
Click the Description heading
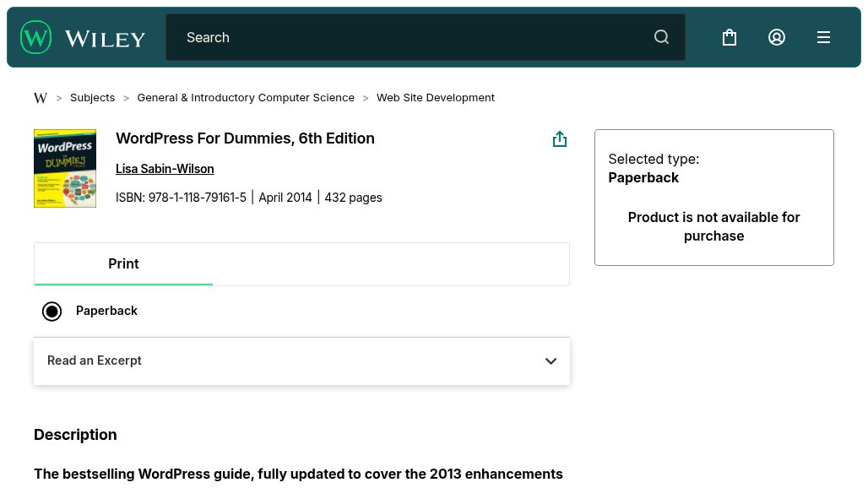pos(75,435)
